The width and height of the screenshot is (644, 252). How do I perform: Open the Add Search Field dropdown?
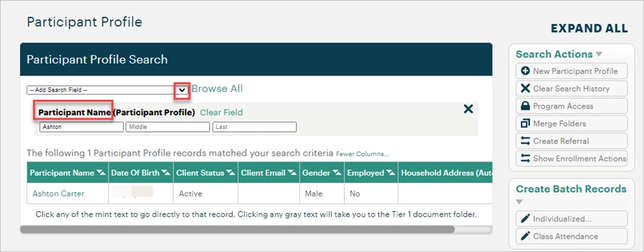pos(108,90)
